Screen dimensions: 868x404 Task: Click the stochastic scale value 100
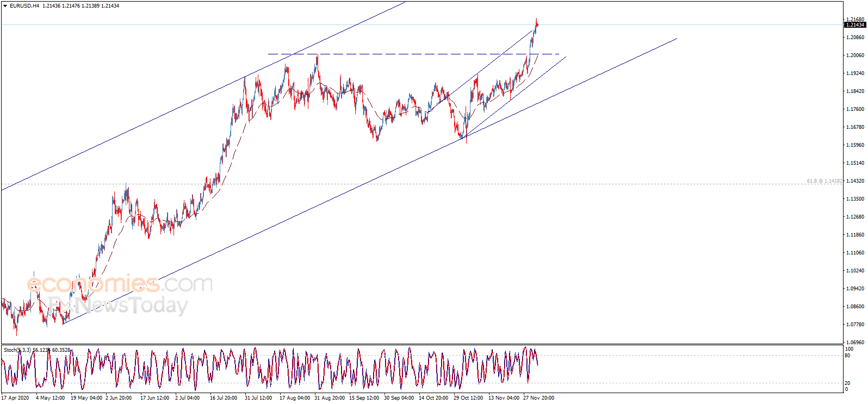(x=849, y=349)
